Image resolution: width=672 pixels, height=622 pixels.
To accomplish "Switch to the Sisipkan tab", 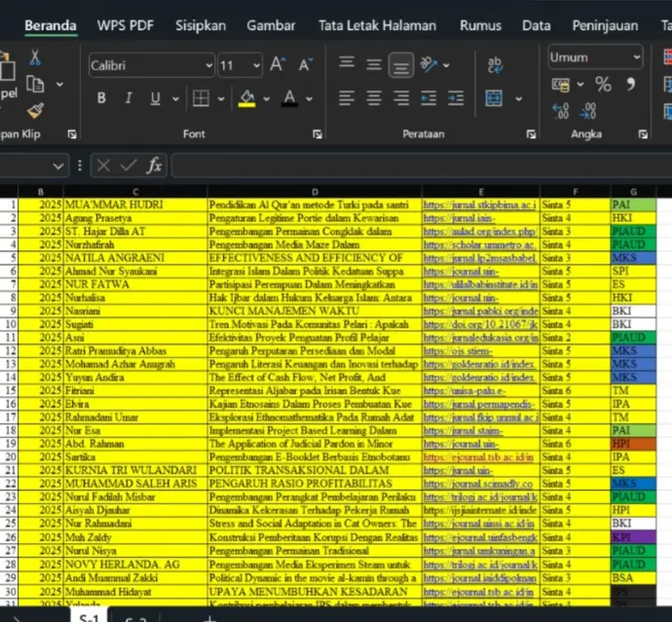I will click(x=202, y=25).
